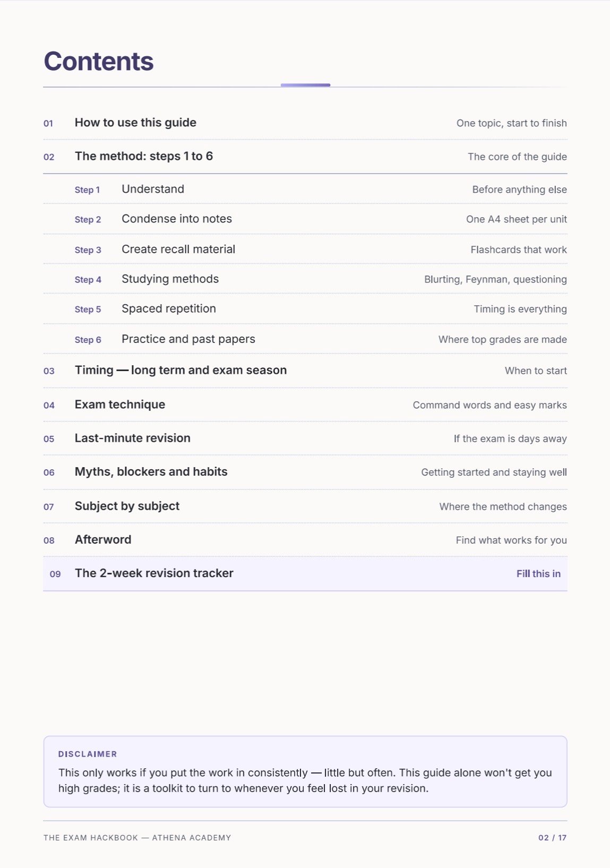Click the "Fill this in" label
Screen dimensions: 610x868
pos(538,573)
